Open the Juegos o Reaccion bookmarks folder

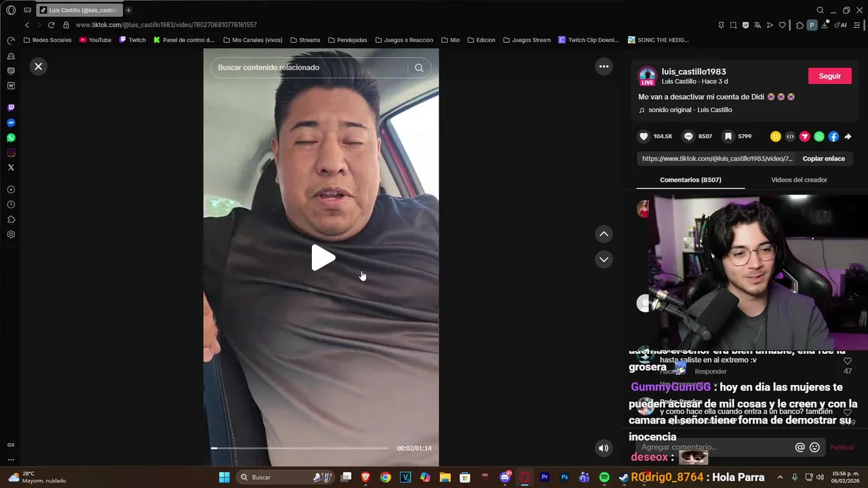404,40
